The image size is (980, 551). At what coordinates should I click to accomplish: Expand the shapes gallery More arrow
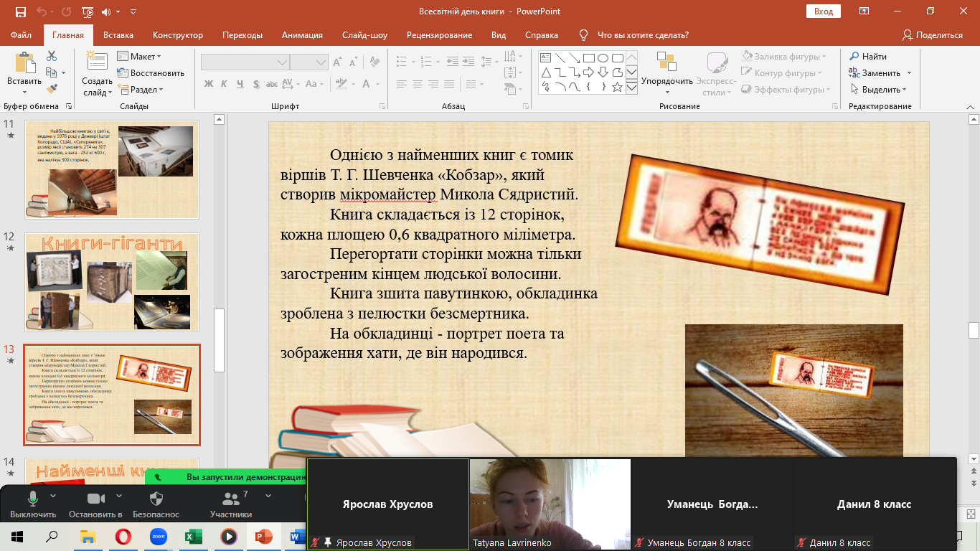tap(631, 87)
